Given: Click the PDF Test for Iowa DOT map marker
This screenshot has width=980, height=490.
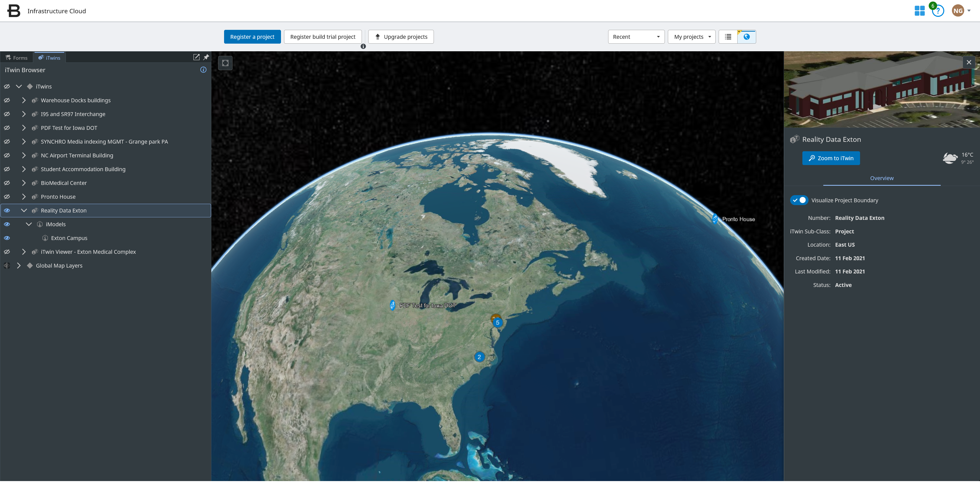Looking at the screenshot, I should click(x=392, y=305).
